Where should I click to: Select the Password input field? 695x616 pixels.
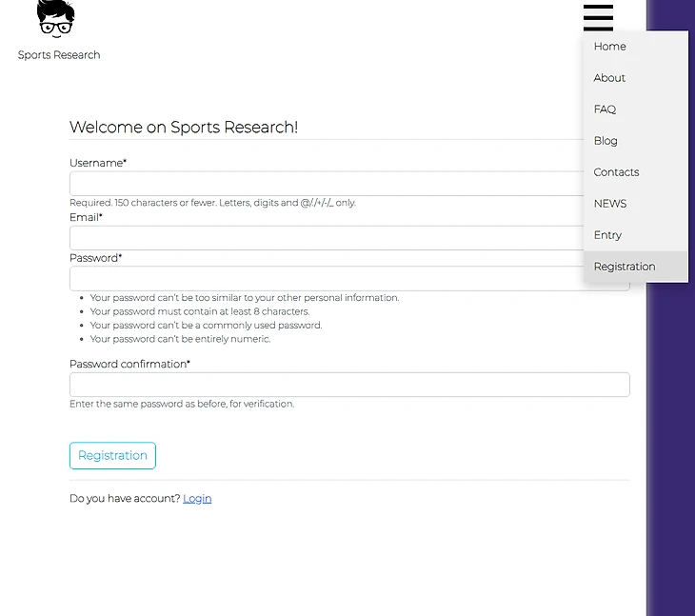[x=326, y=279]
